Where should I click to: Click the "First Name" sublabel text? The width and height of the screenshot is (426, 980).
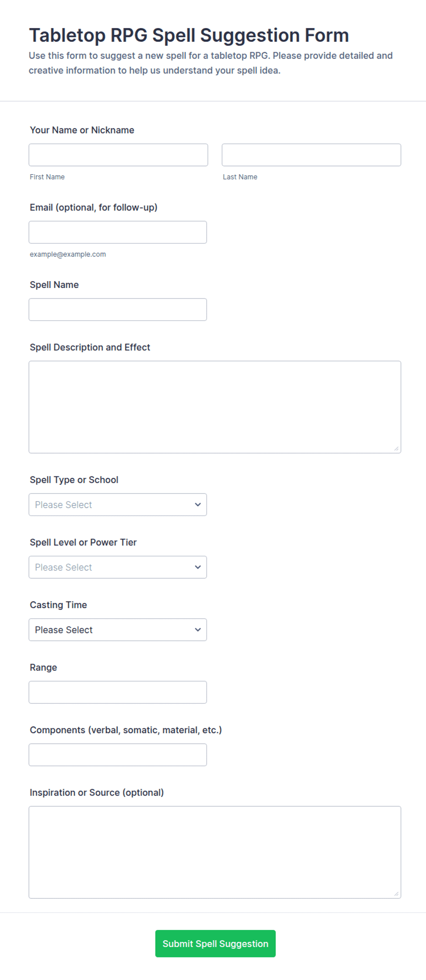pyautogui.click(x=47, y=177)
